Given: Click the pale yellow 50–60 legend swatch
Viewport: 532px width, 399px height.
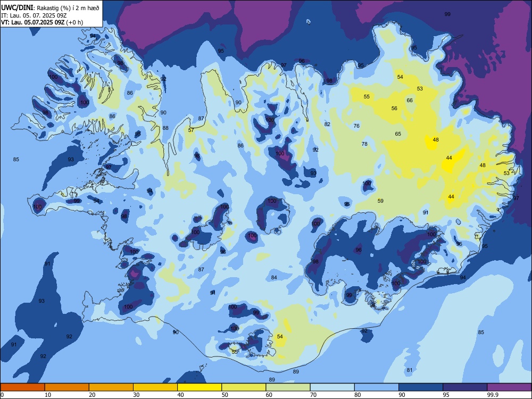Looking at the screenshot, I should (x=244, y=387).
